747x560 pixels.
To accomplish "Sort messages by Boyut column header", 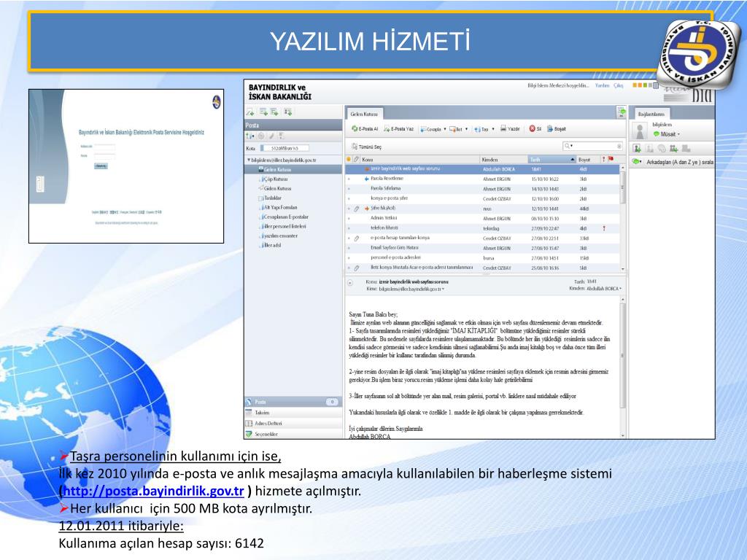I will (x=587, y=160).
